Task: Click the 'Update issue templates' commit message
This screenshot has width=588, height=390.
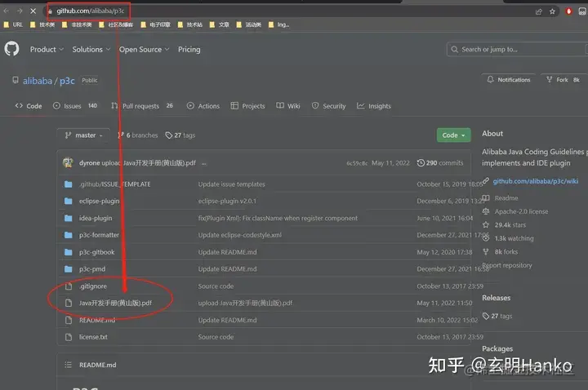Action: coord(231,184)
